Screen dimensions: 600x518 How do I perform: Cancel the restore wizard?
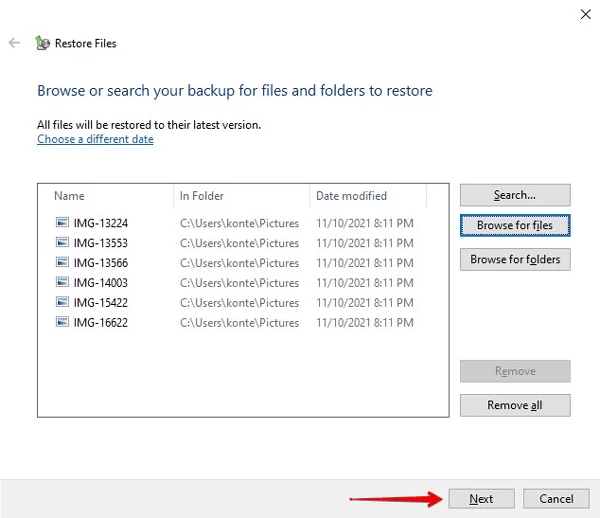tap(556, 499)
